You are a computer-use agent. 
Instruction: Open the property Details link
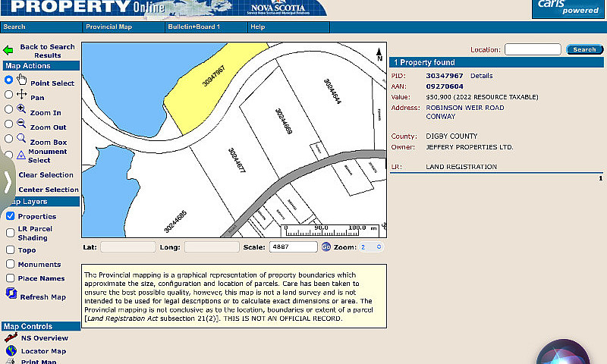481,76
